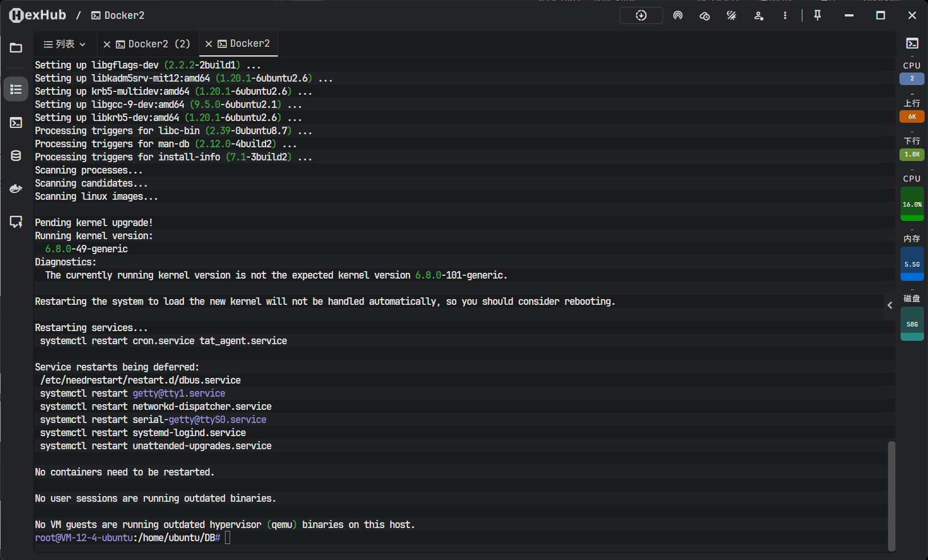Click the broadcast signal icon
Screen dimensions: 928x560
coord(678,15)
